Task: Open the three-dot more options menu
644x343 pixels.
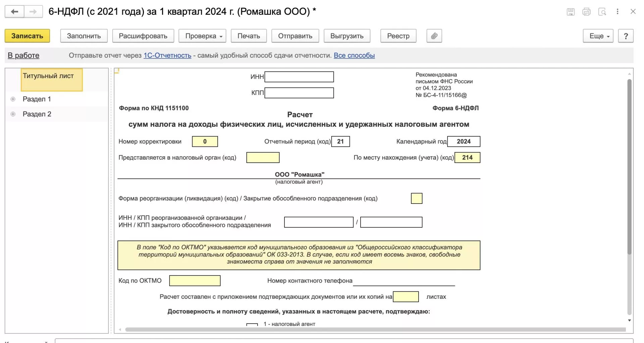Action: click(618, 11)
